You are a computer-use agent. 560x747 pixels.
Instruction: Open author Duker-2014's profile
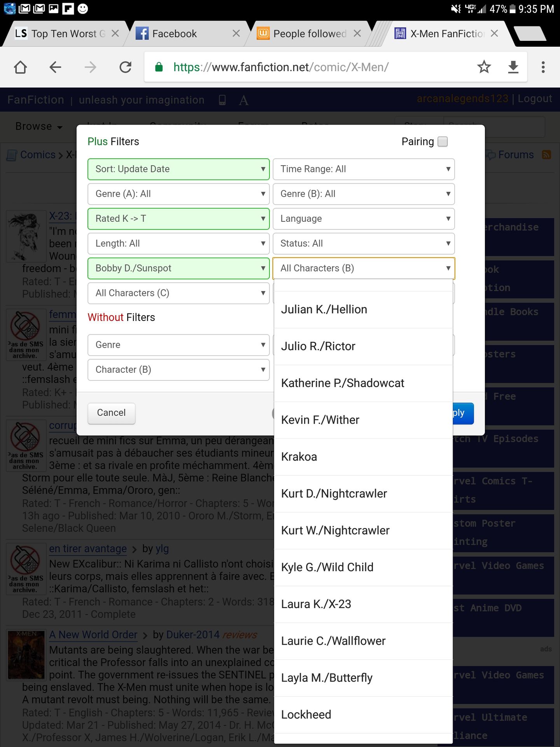(193, 635)
